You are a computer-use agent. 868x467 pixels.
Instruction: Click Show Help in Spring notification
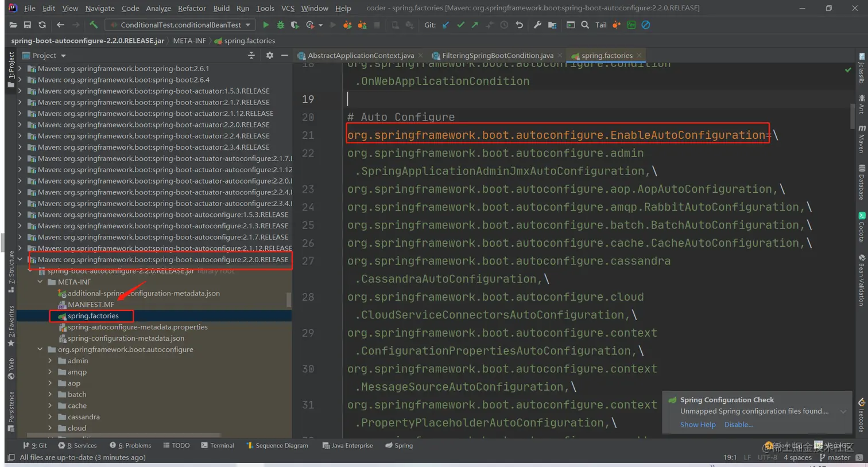(x=697, y=425)
